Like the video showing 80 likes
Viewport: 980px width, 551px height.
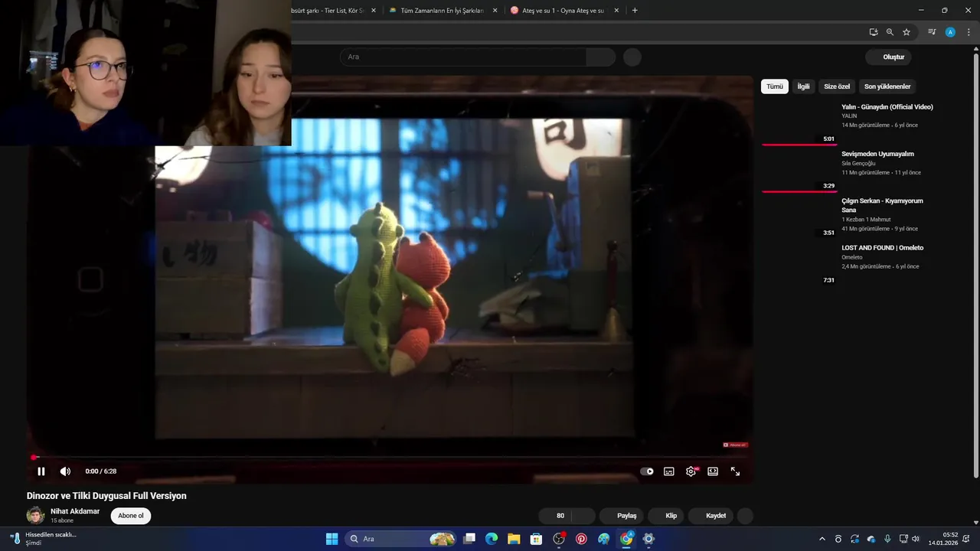pos(555,516)
